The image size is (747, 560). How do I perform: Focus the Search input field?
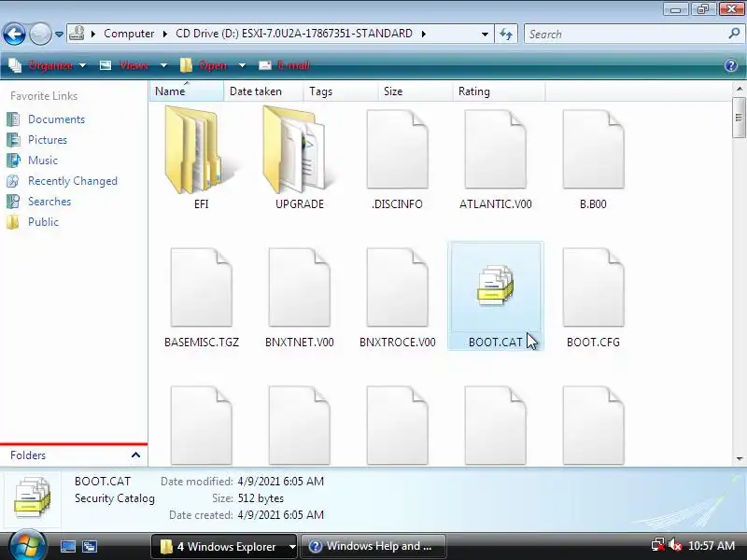pos(626,34)
